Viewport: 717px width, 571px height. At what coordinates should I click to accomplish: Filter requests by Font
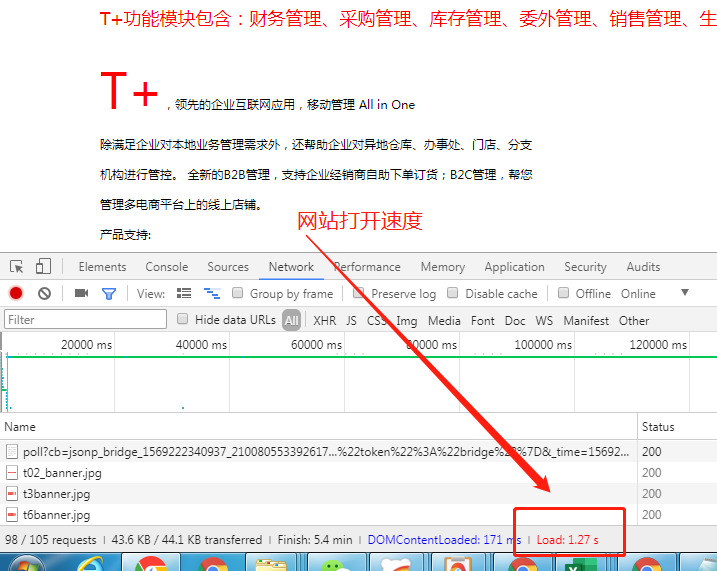[x=482, y=321]
